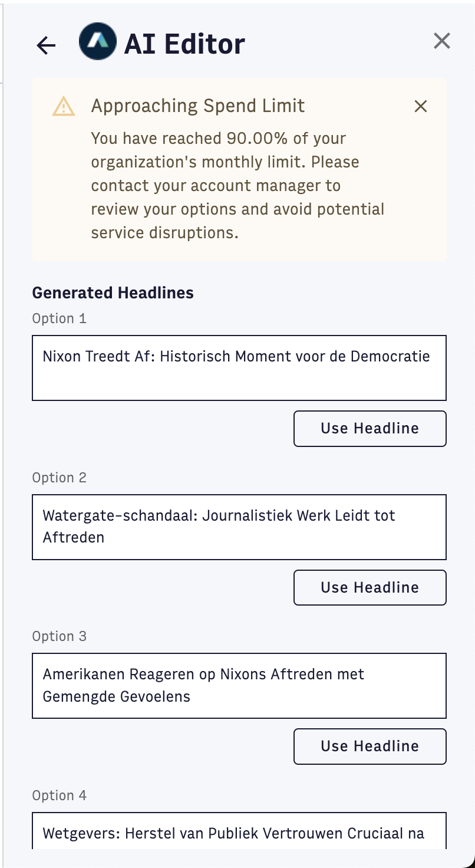Viewport: 475px width, 868px height.
Task: Click the AI Editor logo icon
Action: click(x=97, y=41)
